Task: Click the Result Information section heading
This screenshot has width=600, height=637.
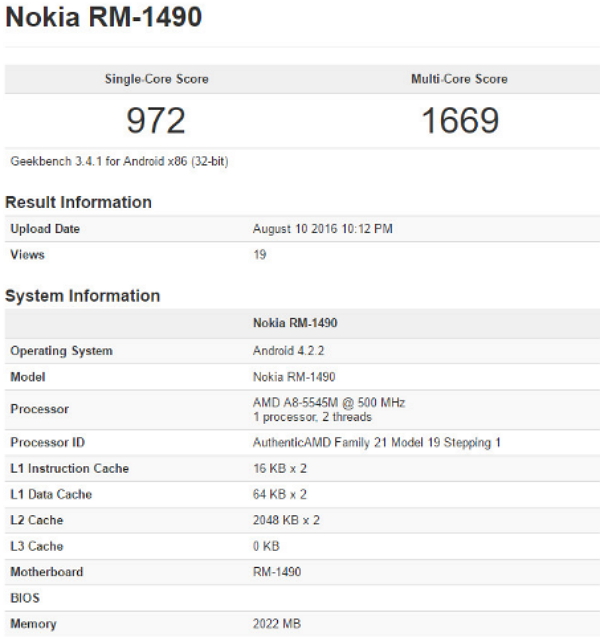Action: click(x=79, y=202)
